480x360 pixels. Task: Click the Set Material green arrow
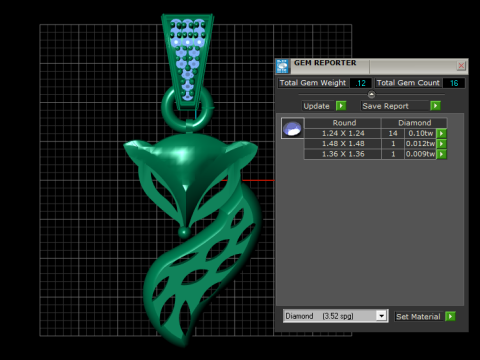click(x=450, y=316)
